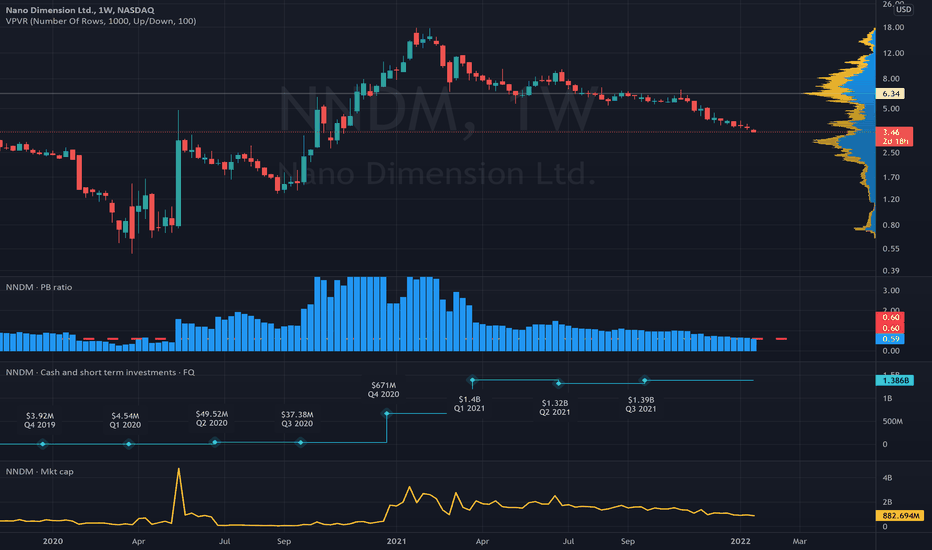
Task: Select the Cash and short term investments legend
Action: pyautogui.click(x=100, y=372)
